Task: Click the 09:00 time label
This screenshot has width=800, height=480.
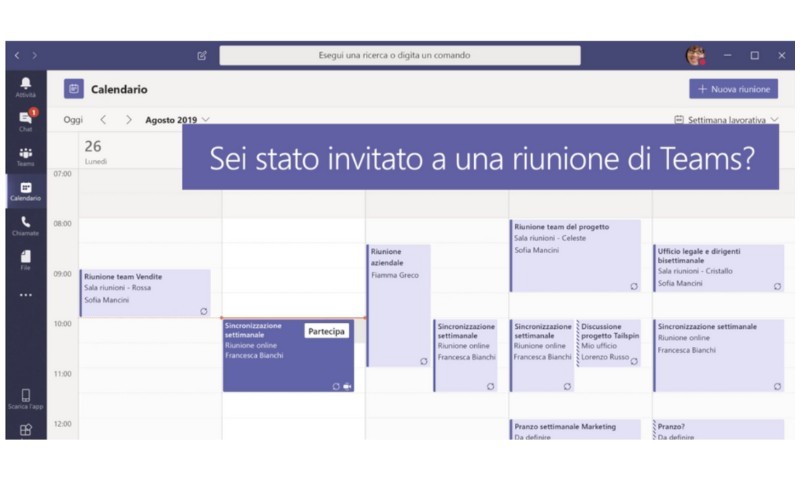Action: tap(63, 273)
